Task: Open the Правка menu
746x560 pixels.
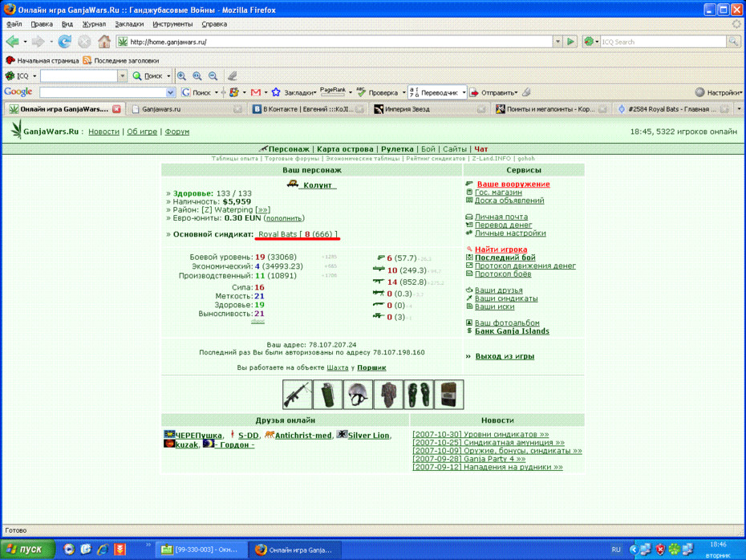Action: pyautogui.click(x=42, y=24)
